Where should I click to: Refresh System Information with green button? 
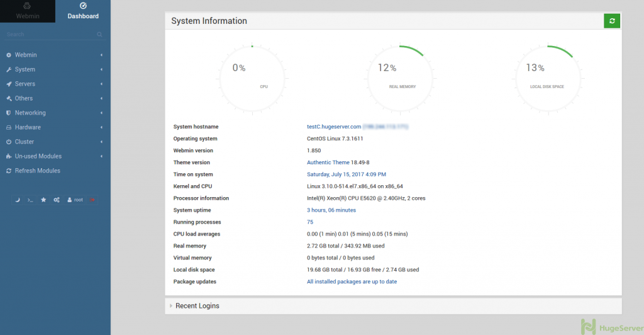tap(611, 21)
